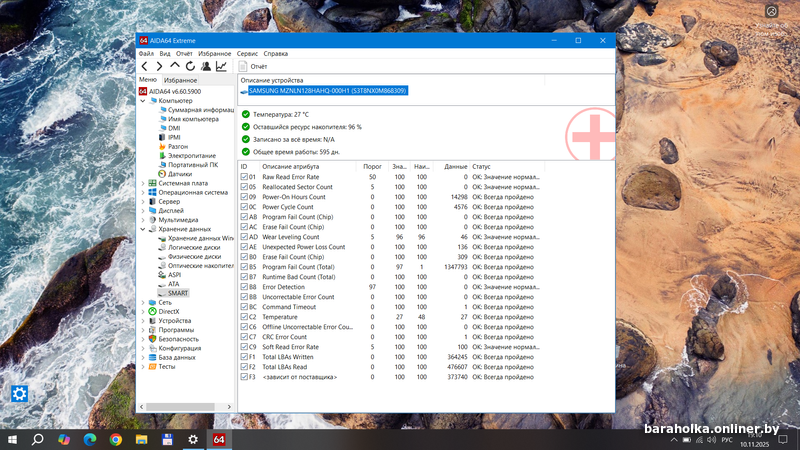Image resolution: width=800 pixels, height=450 pixels.
Task: Click the Refresh toolbar icon
Action: pos(190,66)
